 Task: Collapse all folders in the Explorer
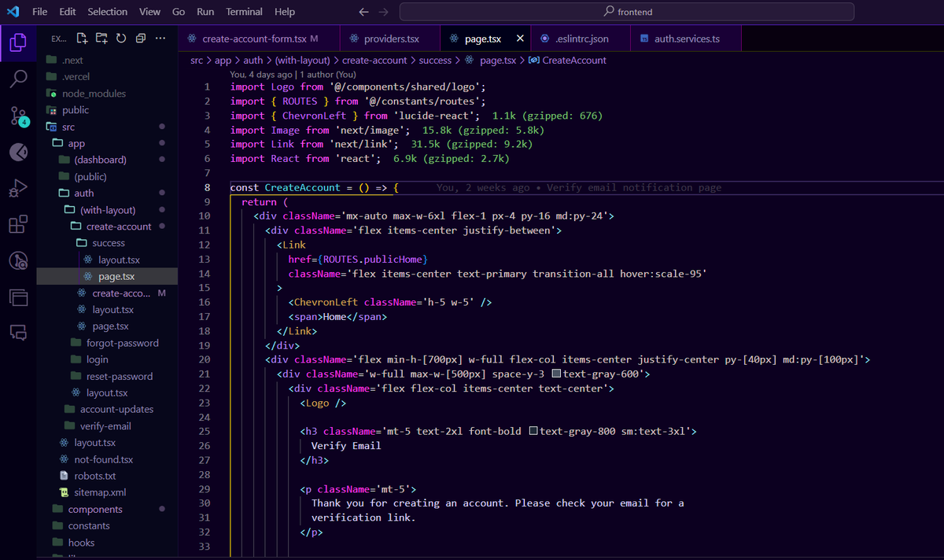pos(141,38)
